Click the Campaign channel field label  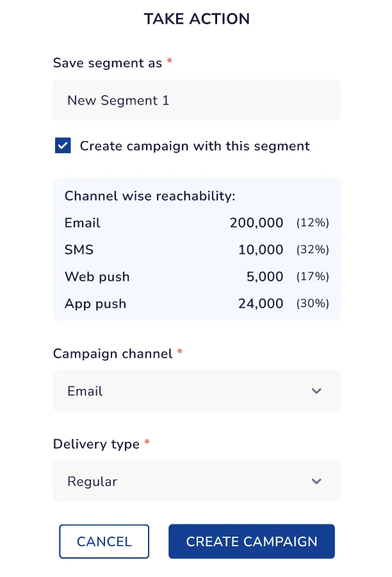click(x=113, y=354)
